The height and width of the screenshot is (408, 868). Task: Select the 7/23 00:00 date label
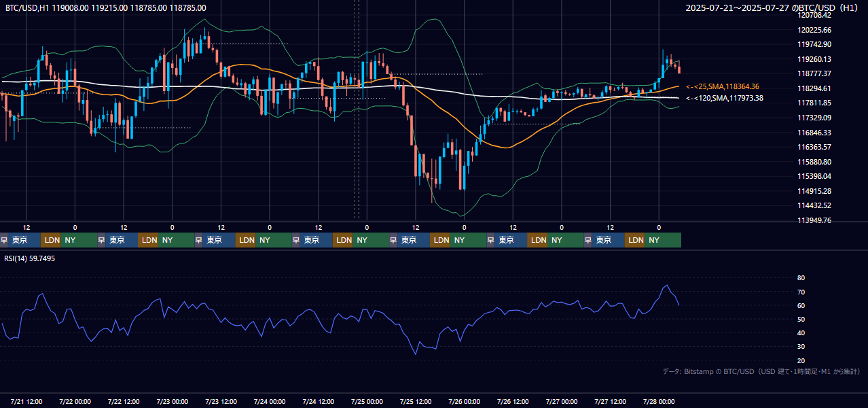click(x=173, y=401)
